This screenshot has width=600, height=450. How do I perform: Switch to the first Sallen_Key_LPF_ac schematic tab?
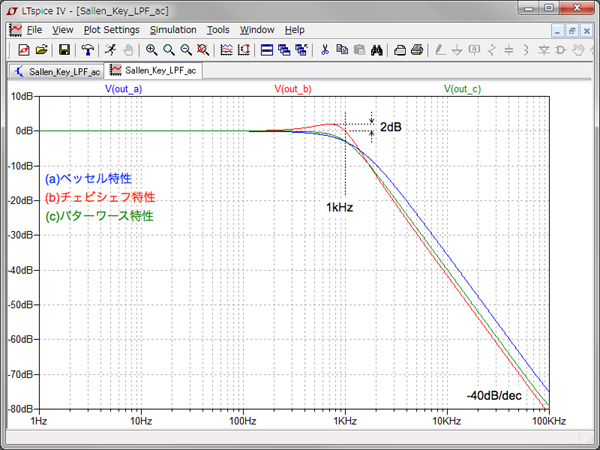57,71
